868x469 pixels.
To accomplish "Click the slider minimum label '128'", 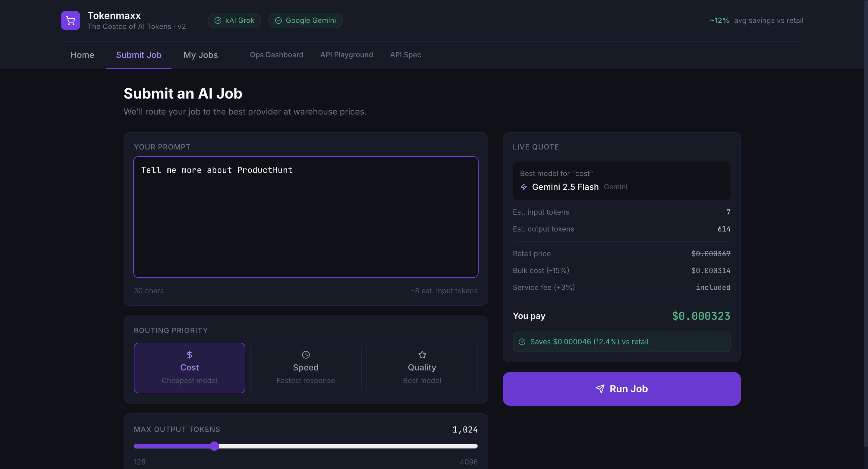I will click(140, 462).
